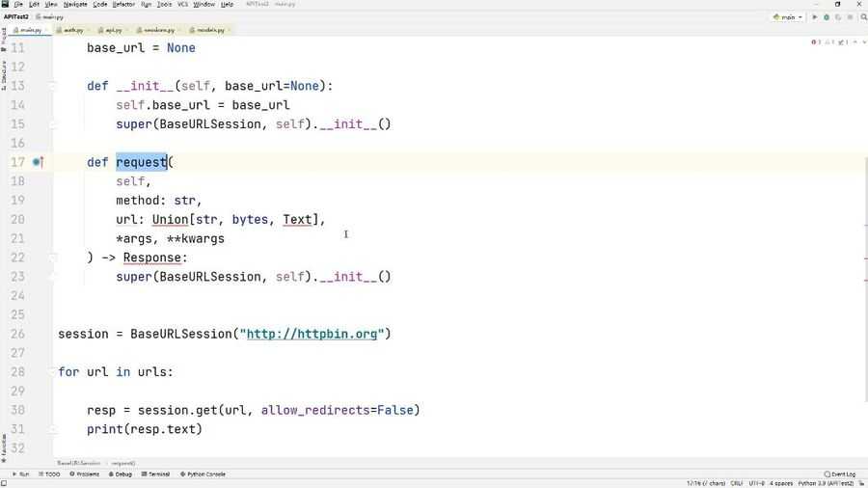The height and width of the screenshot is (488, 868).
Task: Open the Run tool window
Action: [x=21, y=474]
